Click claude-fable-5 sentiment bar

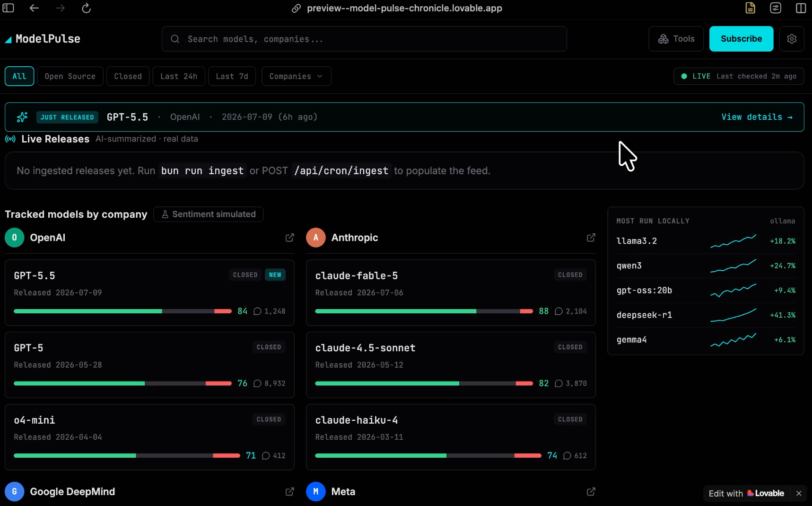tap(424, 311)
